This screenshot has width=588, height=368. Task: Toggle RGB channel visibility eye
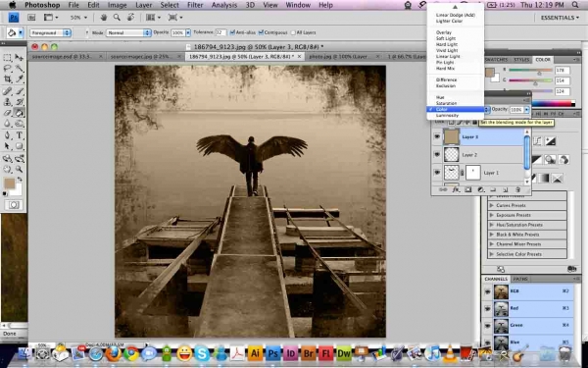pyautogui.click(x=487, y=291)
